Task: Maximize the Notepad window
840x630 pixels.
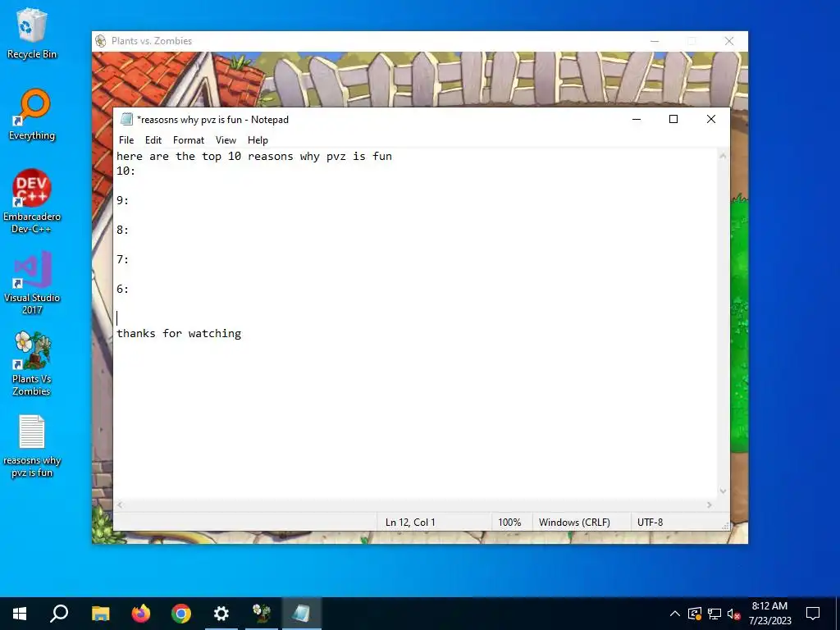Action: [673, 119]
